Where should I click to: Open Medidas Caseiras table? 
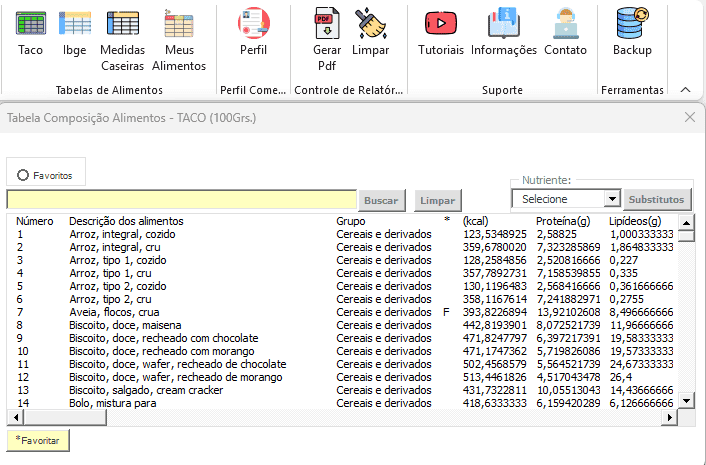click(122, 41)
